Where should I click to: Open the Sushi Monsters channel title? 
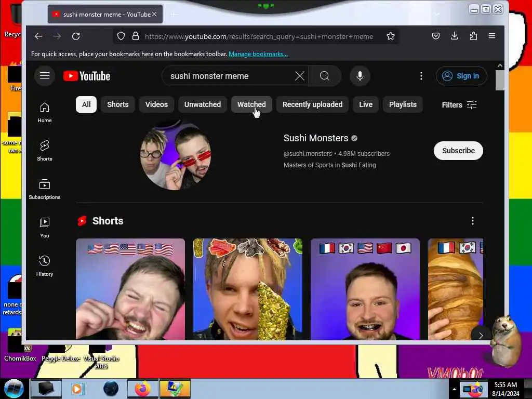coord(316,138)
